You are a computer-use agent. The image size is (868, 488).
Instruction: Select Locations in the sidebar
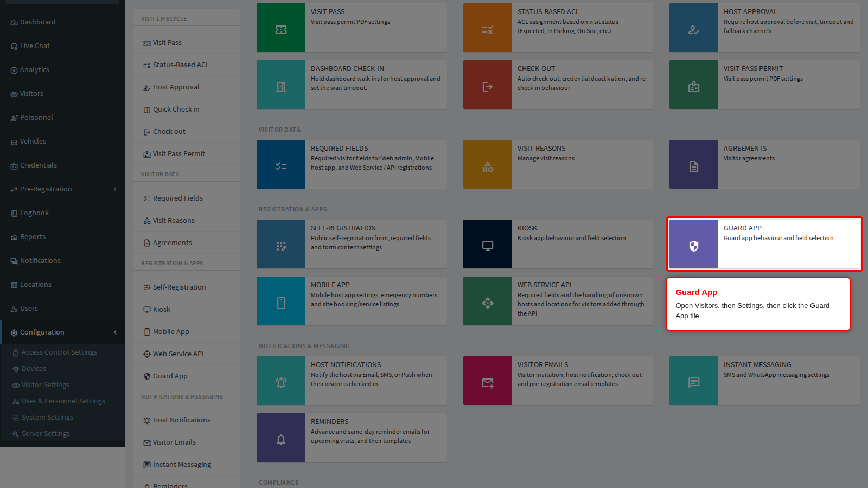coord(62,285)
